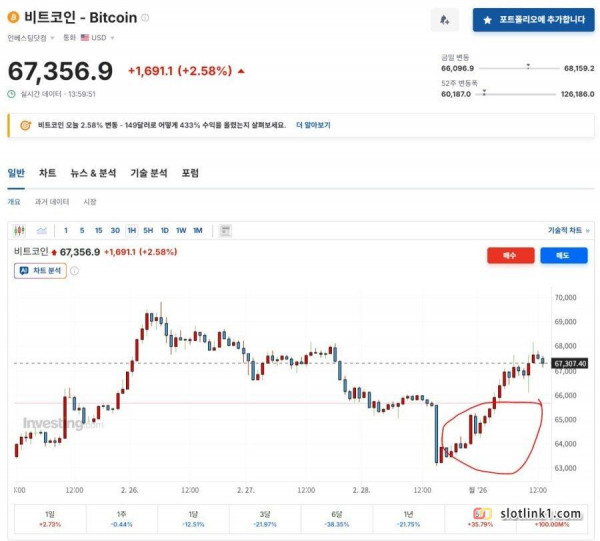Select the 1H chart interval

click(x=131, y=231)
